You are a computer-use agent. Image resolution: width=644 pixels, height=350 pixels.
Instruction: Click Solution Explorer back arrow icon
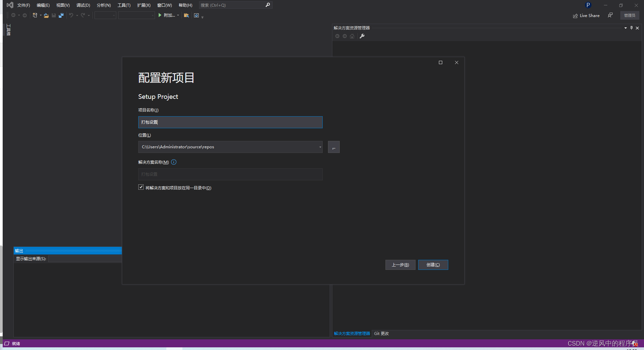pos(337,36)
